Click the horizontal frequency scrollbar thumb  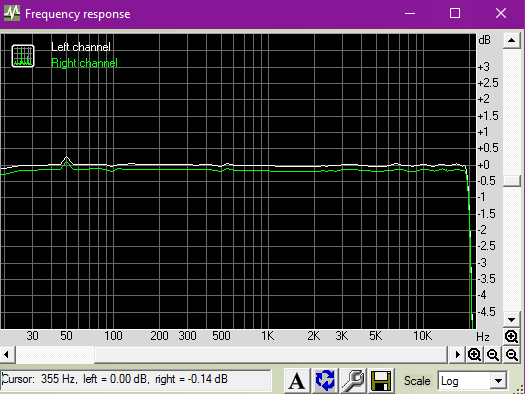271,354
